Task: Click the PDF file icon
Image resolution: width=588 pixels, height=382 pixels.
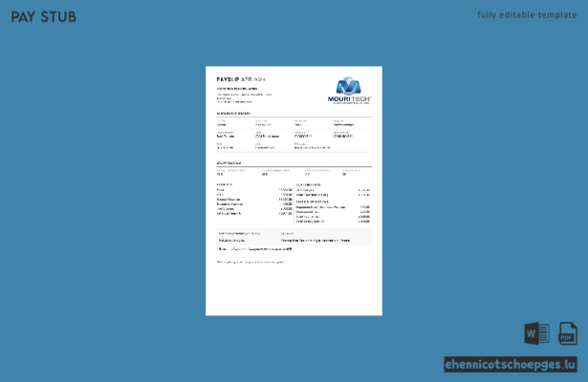Action: [568, 333]
